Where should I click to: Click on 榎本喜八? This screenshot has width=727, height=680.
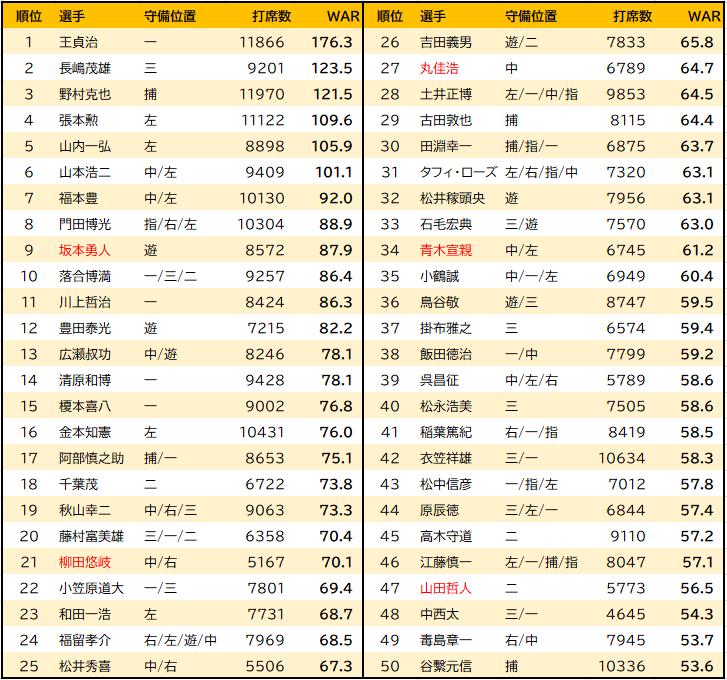(85, 406)
